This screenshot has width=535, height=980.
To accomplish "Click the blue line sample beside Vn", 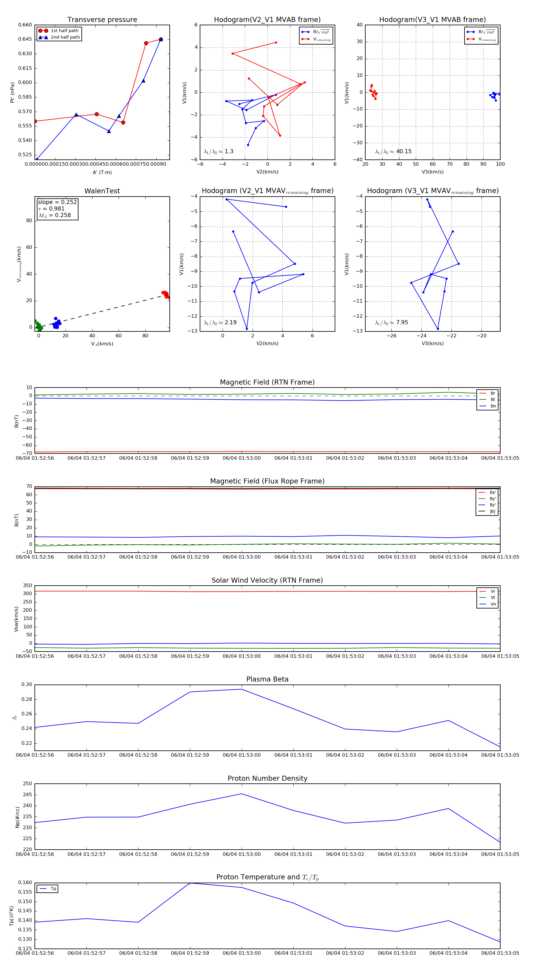I will click(x=482, y=604).
